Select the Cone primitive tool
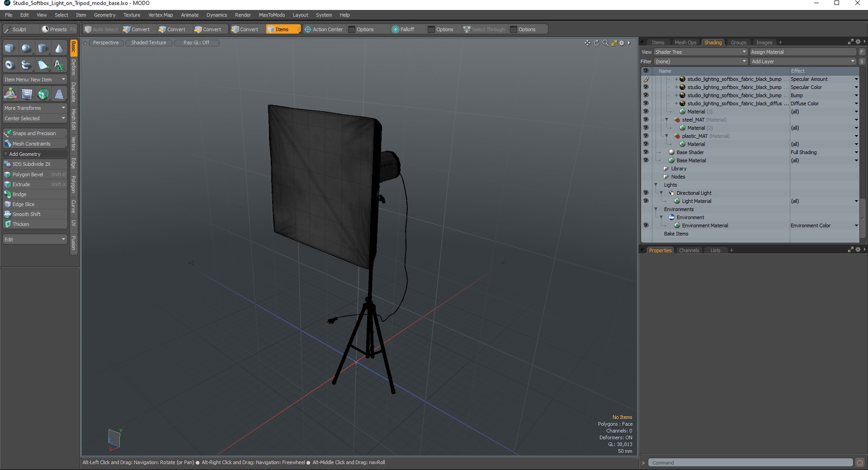The width and height of the screenshot is (868, 470). pyautogui.click(x=59, y=48)
